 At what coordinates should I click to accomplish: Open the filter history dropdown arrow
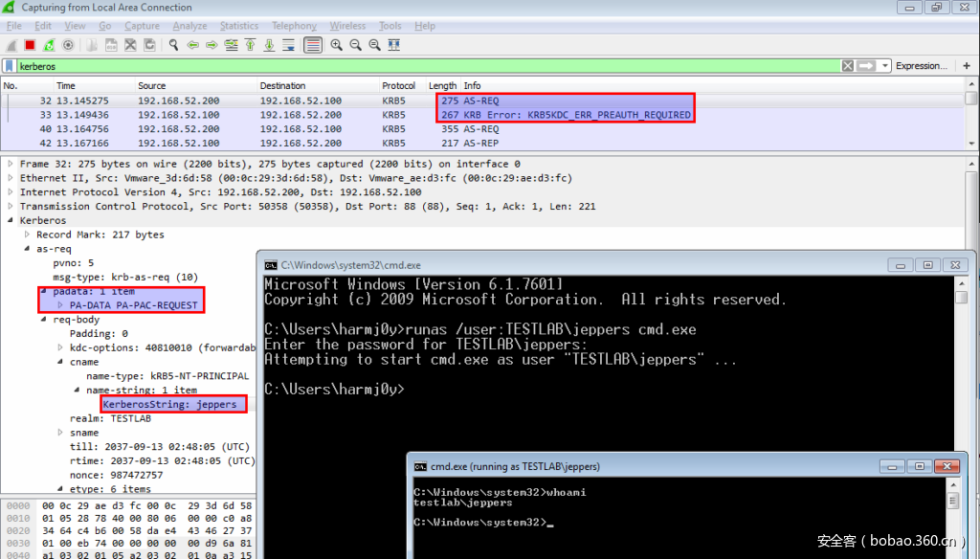click(x=885, y=66)
